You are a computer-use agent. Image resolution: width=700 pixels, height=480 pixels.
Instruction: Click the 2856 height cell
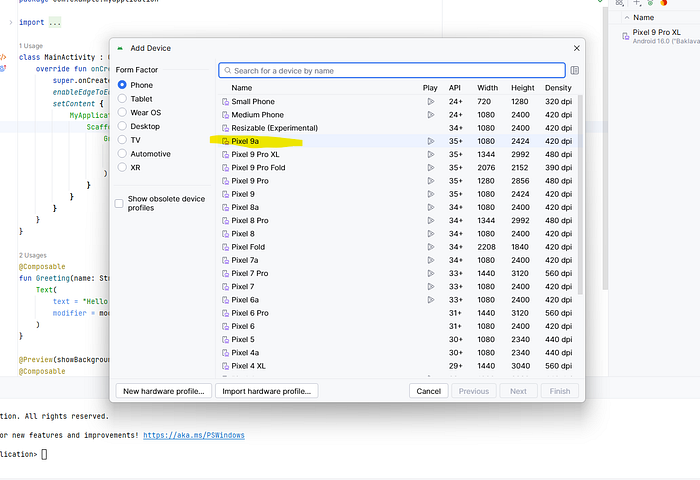coord(520,181)
